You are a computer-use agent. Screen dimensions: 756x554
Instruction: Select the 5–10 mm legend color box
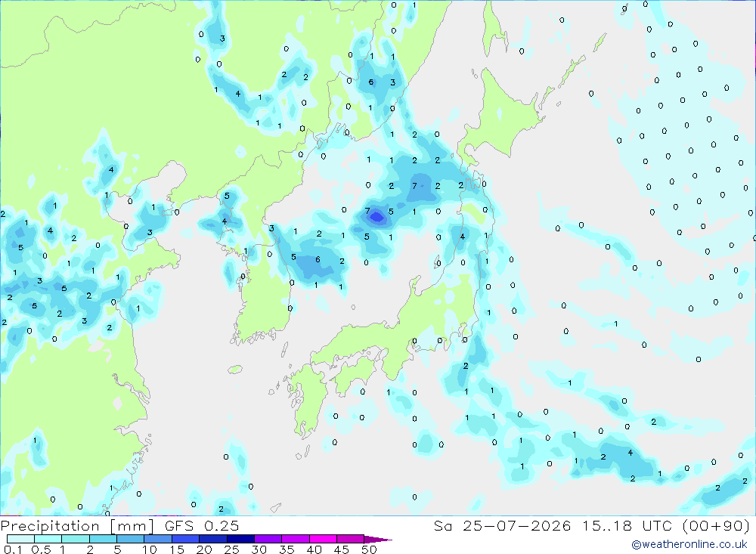coord(130,539)
